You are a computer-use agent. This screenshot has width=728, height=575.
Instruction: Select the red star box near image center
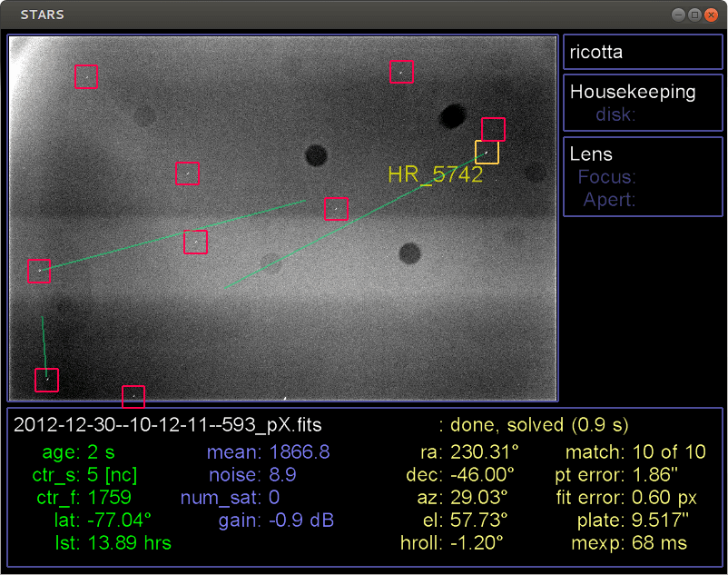click(x=336, y=209)
